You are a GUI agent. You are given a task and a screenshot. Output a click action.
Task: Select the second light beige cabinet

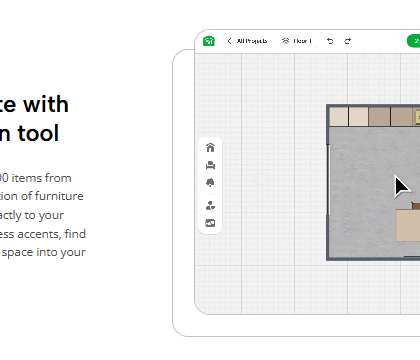358,117
